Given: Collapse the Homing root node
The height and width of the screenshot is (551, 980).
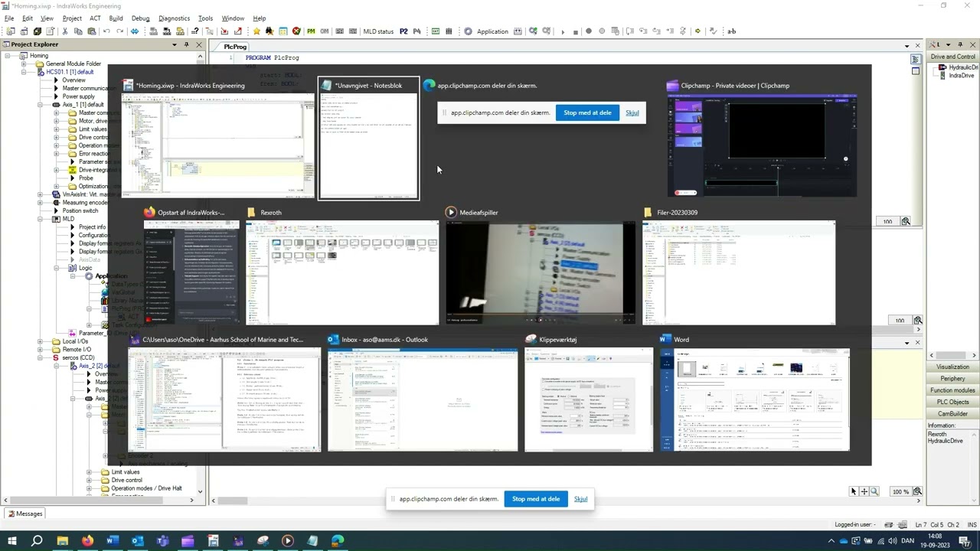Looking at the screenshot, I should pos(7,56).
